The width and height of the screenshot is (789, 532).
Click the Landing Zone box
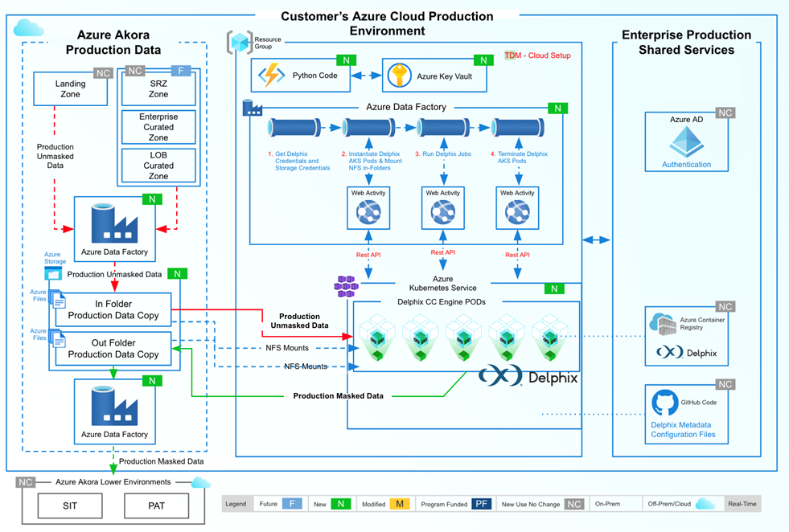click(x=70, y=89)
